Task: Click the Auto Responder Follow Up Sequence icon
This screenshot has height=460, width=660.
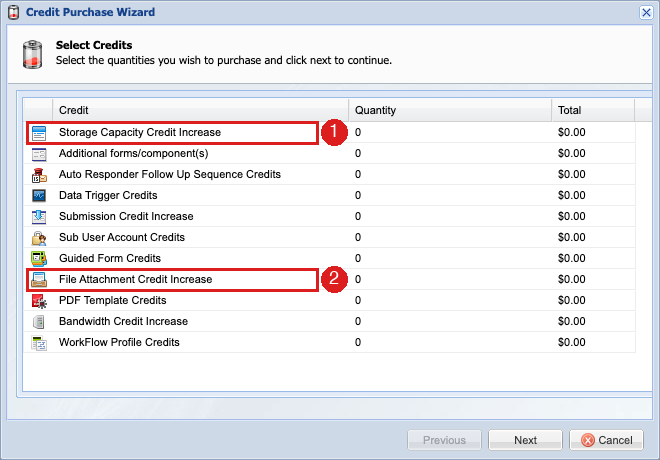Action: pos(39,175)
